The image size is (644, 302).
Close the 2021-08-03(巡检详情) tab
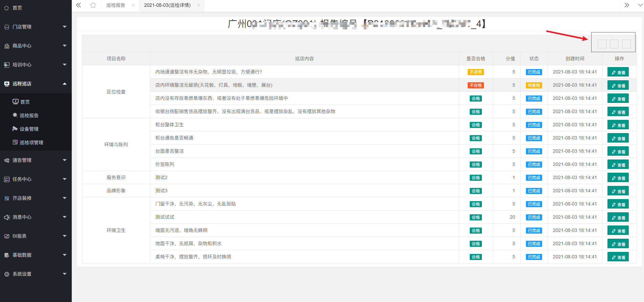pos(199,5)
